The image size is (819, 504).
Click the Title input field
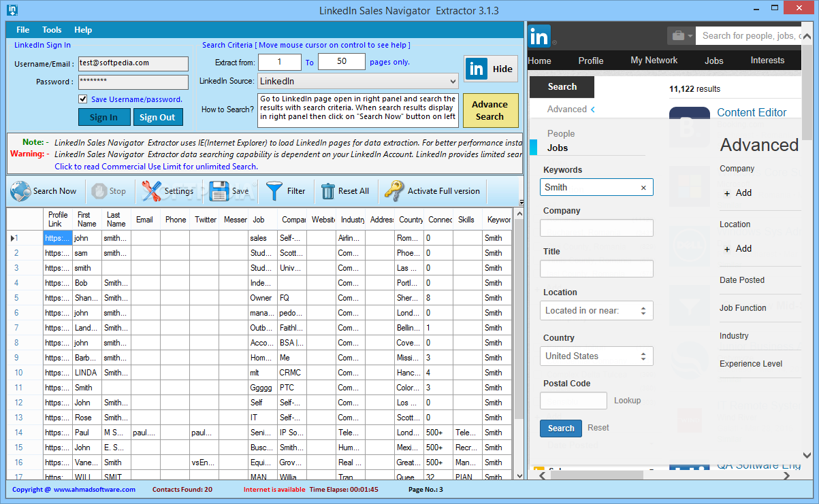coord(596,269)
